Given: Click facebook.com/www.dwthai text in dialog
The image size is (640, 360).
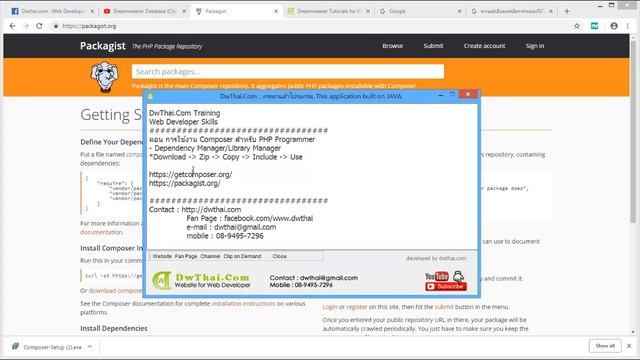Looking at the screenshot, I should [x=269, y=218].
